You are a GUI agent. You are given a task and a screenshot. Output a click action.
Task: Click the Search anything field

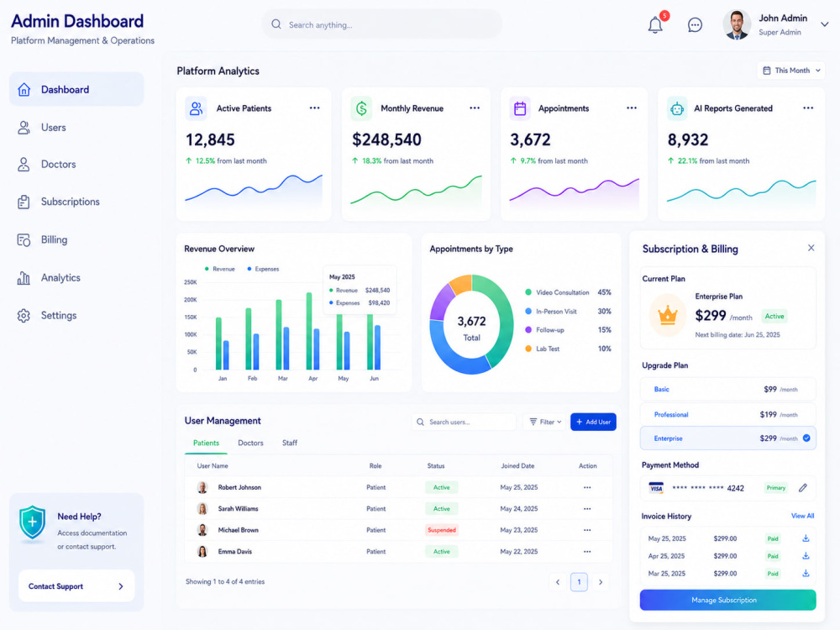click(x=382, y=24)
